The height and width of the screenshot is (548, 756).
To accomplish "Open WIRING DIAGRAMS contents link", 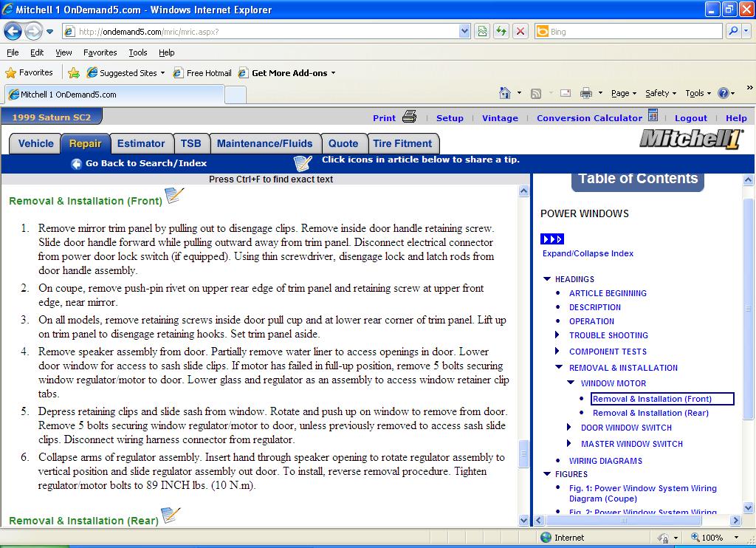I will point(605,461).
